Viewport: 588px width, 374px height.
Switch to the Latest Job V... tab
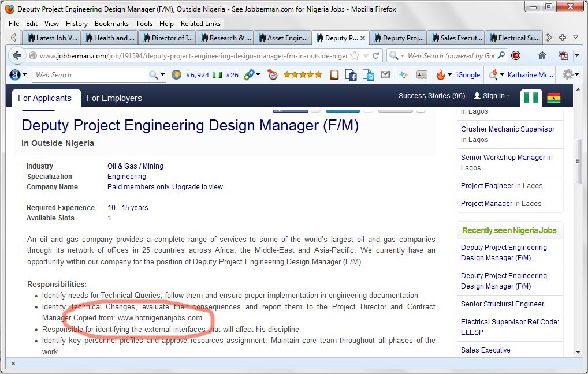coord(51,38)
